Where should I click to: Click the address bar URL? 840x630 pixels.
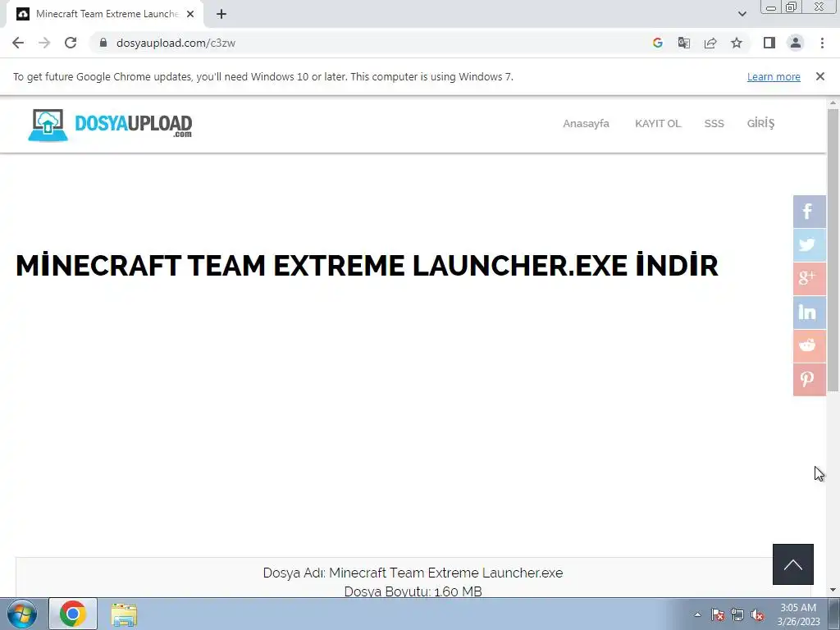pyautogui.click(x=176, y=43)
